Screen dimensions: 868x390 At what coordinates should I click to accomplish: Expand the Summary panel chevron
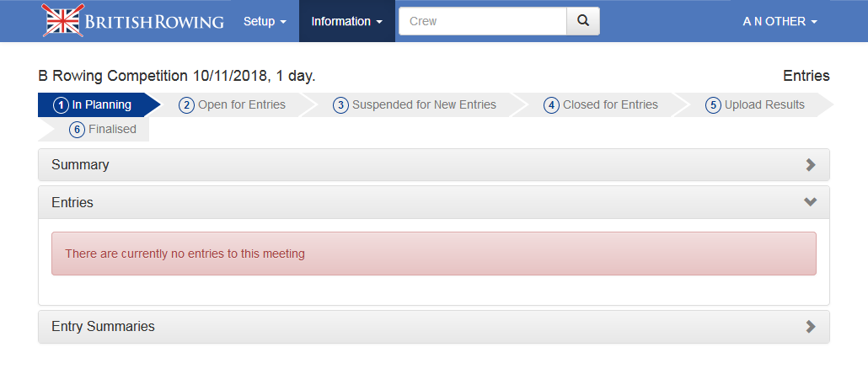pyautogui.click(x=811, y=165)
